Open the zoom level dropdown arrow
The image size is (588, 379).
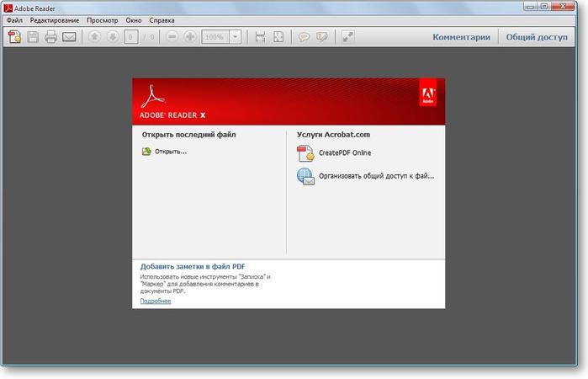[x=236, y=37]
